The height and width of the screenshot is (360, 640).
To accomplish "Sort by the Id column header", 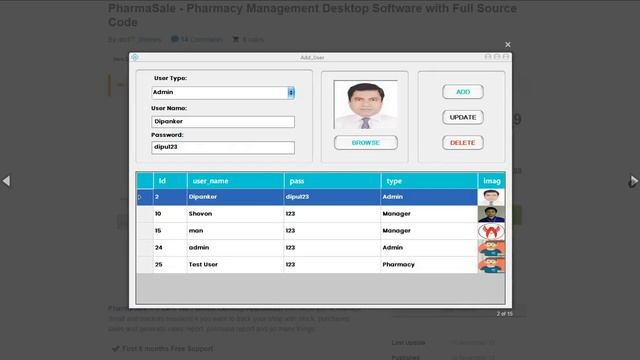I will pos(170,181).
